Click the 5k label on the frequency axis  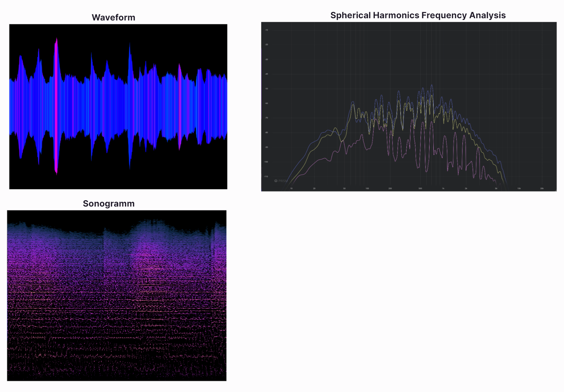496,189
